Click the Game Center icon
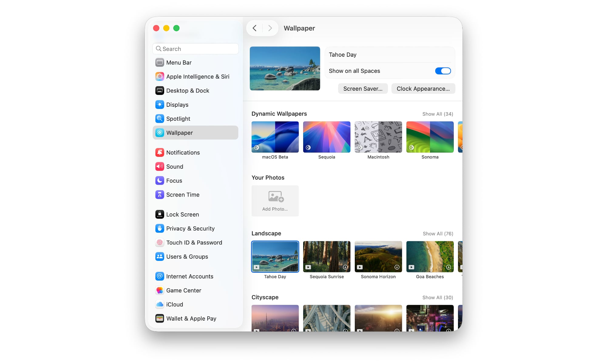The width and height of the screenshot is (607, 364). coord(160,290)
